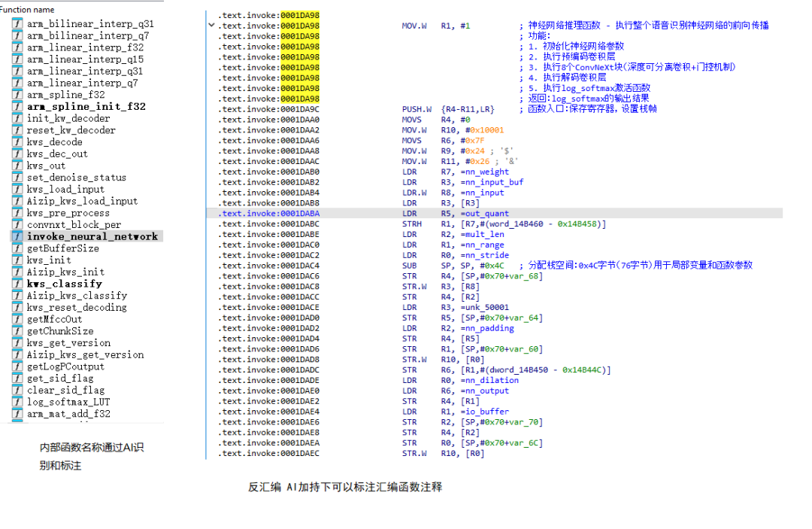Open kws_get_version function entry
Viewport: 812px width, 529px height.
pos(69,342)
